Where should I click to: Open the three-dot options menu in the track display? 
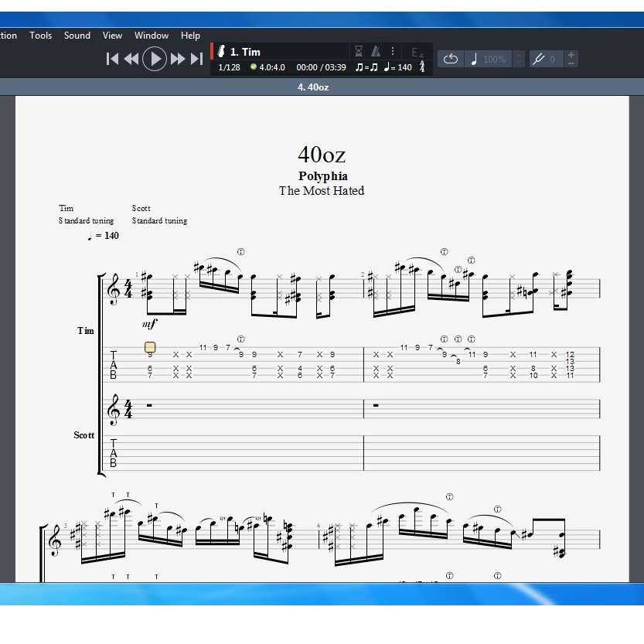tap(393, 51)
